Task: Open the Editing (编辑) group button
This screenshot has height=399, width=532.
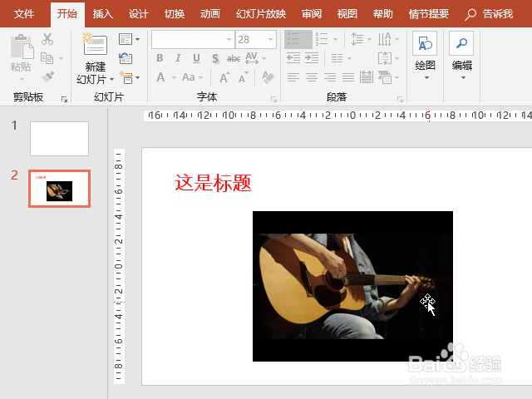Action: click(x=461, y=56)
